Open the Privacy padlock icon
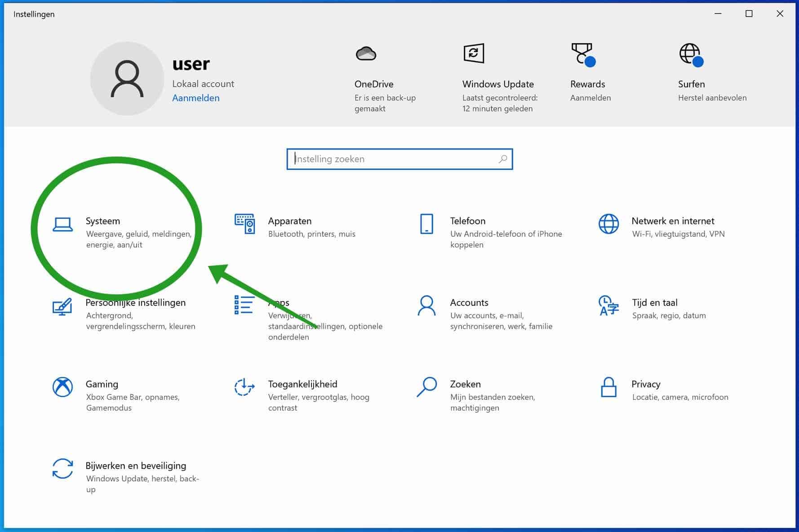This screenshot has height=532, width=799. 608,387
